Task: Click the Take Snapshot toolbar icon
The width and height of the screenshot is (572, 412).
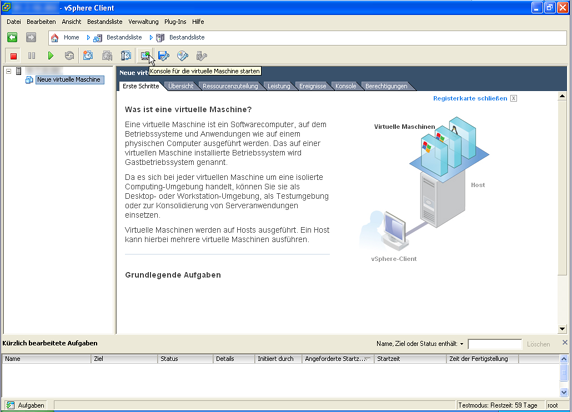Action: point(88,56)
